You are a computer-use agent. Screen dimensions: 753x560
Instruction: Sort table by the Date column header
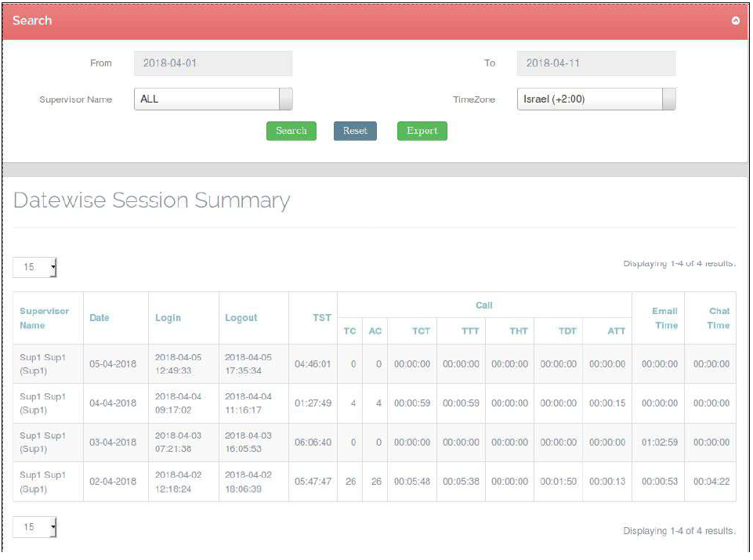click(x=100, y=318)
